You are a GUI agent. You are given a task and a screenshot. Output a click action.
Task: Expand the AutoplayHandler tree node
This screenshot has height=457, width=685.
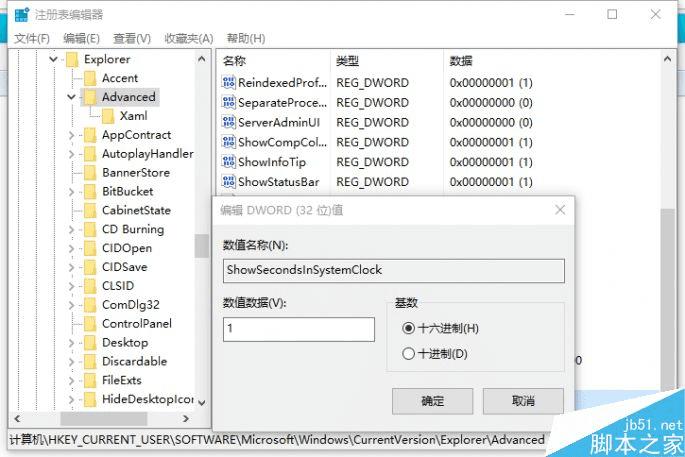point(72,154)
